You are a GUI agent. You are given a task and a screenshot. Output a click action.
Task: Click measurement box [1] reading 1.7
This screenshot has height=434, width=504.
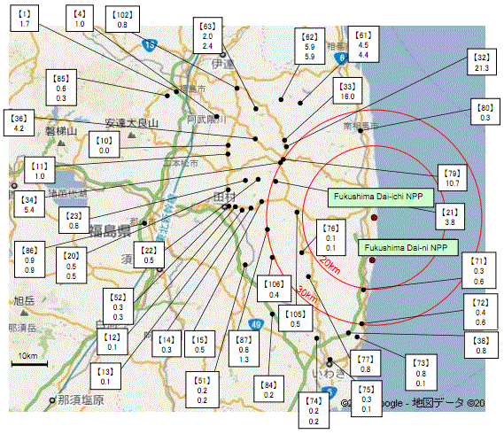pos(25,19)
